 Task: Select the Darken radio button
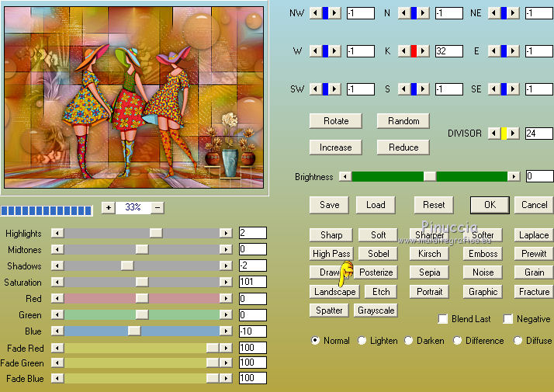tap(408, 341)
